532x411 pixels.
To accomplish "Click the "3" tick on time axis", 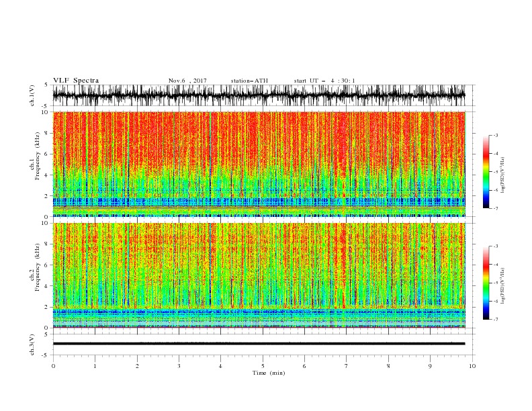I will coord(179,366).
